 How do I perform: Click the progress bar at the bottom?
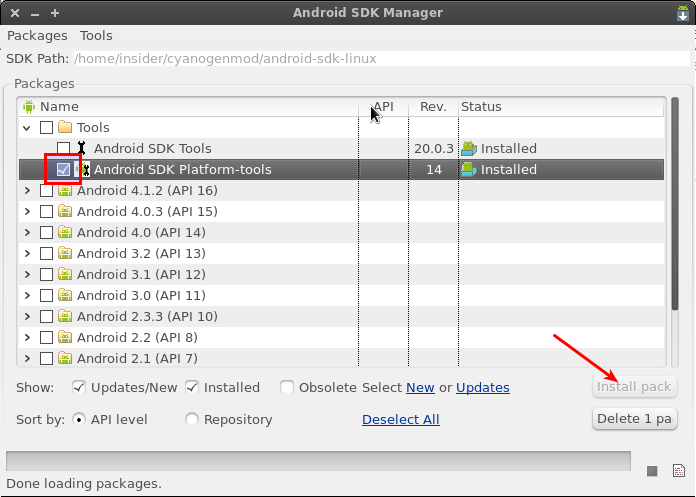(318, 461)
